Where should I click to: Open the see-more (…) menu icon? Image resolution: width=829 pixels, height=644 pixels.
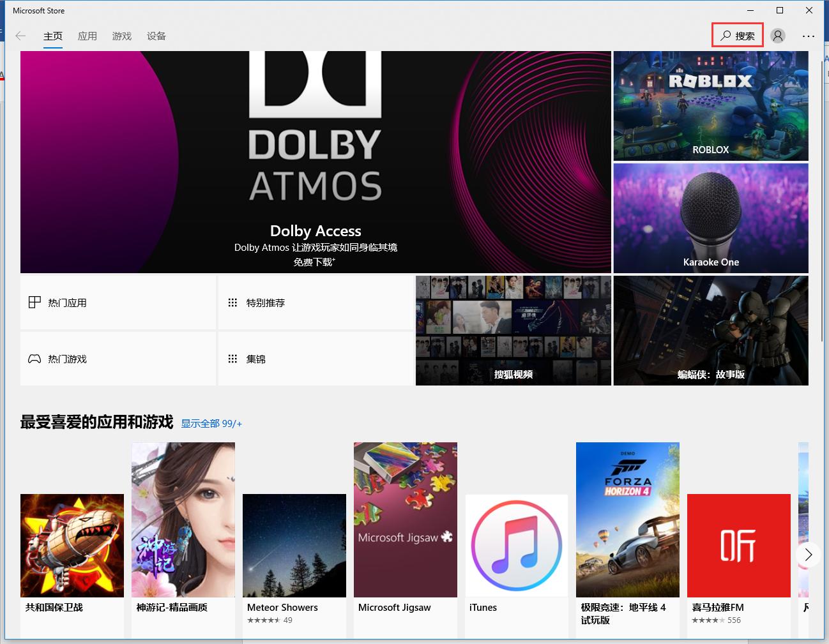(x=808, y=36)
